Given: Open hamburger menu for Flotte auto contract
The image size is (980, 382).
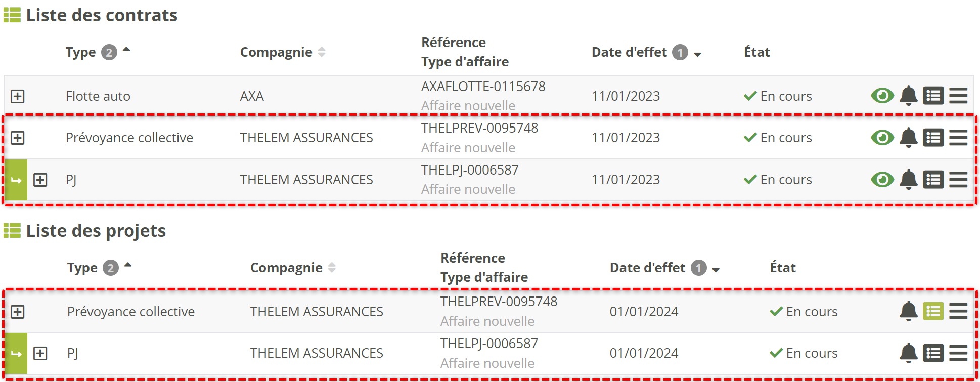Looking at the screenshot, I should 958,96.
